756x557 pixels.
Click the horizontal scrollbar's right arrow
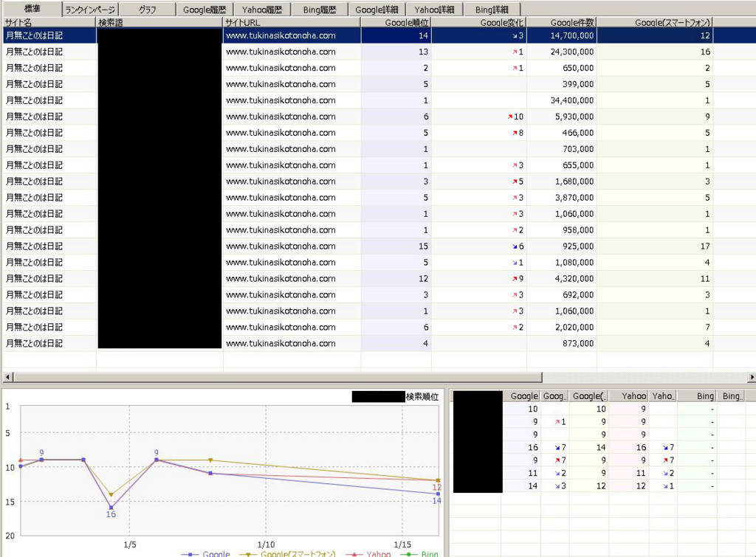751,377
